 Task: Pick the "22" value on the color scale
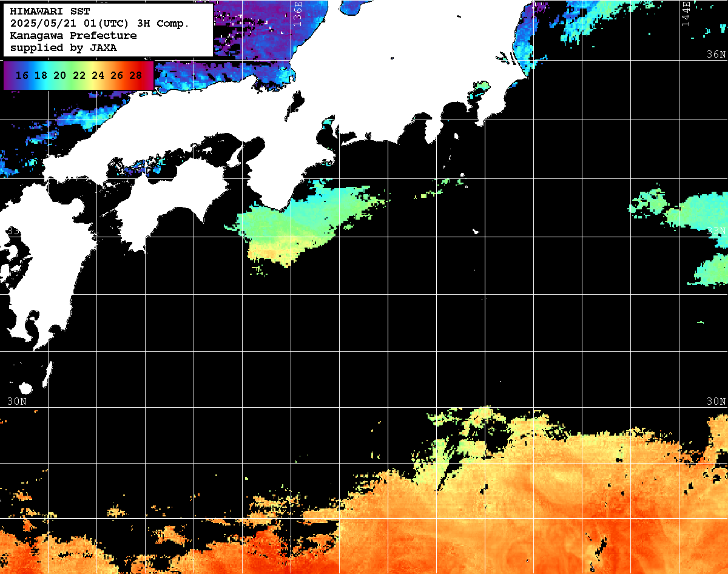[79, 76]
